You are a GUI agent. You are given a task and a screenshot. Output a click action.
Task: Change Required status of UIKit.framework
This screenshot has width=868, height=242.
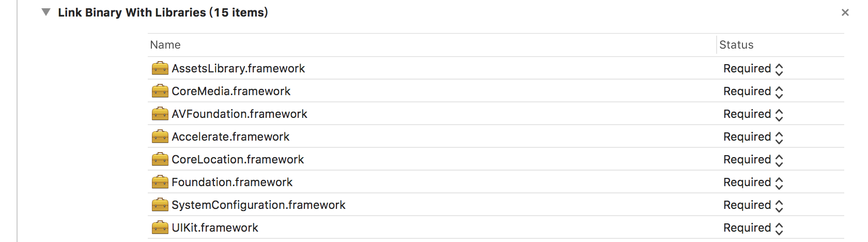click(x=753, y=228)
